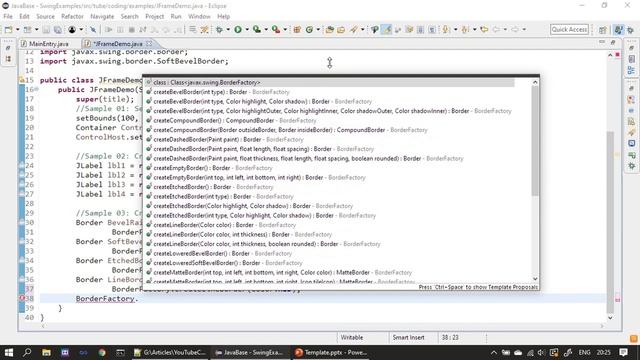Click the error marker on line 38
640x360 pixels.
point(22,298)
